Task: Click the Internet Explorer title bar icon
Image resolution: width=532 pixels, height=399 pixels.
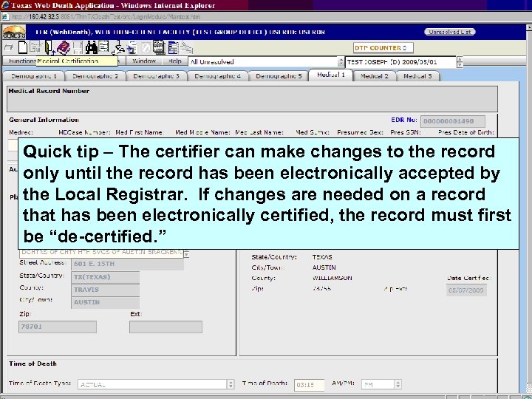Action: (5, 4)
